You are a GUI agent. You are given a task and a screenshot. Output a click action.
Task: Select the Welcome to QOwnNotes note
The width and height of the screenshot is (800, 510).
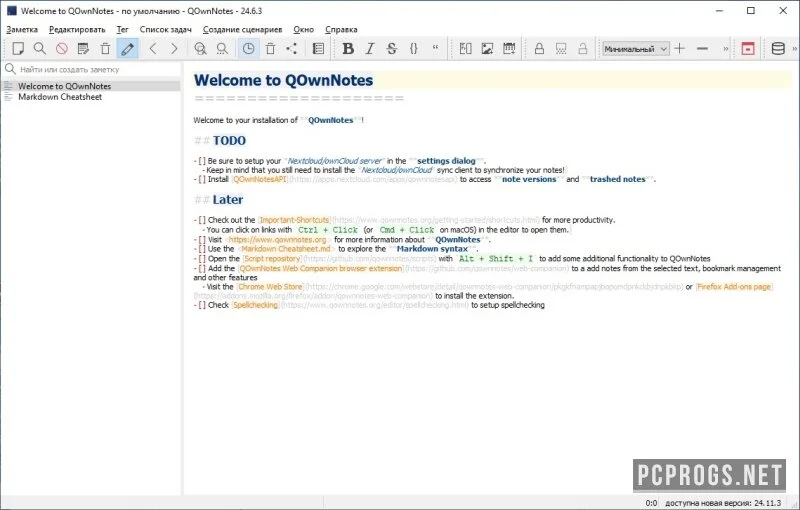click(x=91, y=86)
